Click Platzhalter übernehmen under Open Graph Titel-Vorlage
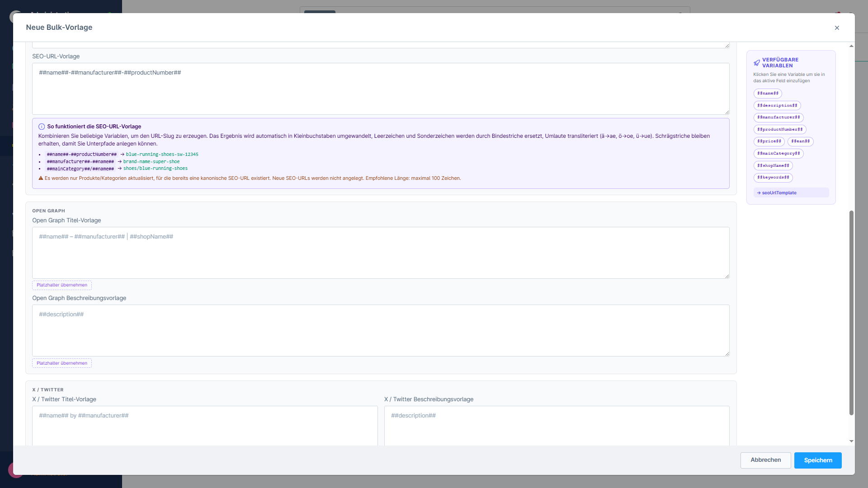This screenshot has height=488, width=868. point(62,285)
